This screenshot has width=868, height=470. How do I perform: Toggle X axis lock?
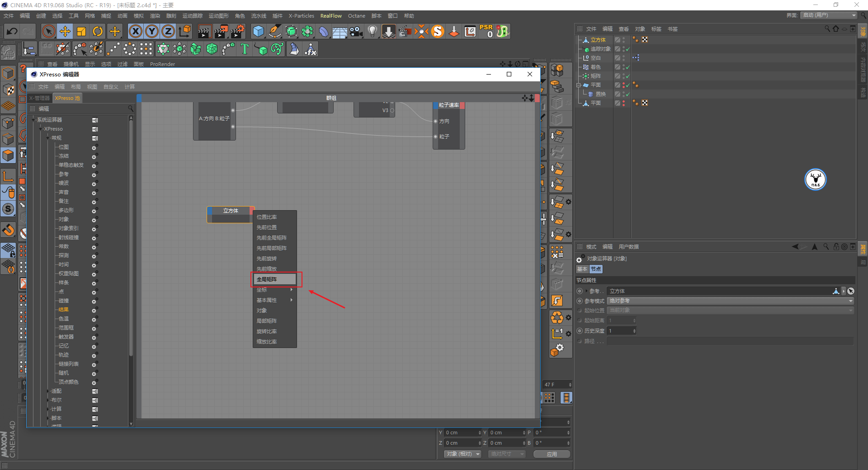(x=135, y=31)
